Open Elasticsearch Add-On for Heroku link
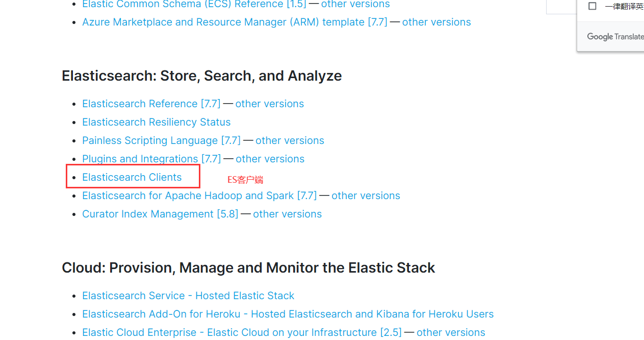Image resolution: width=644 pixels, height=340 pixels. click(288, 314)
